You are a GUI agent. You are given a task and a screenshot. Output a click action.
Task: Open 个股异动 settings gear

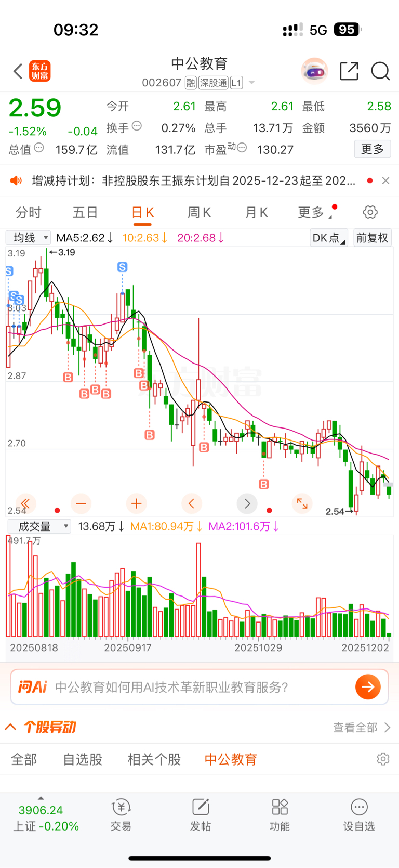click(383, 759)
